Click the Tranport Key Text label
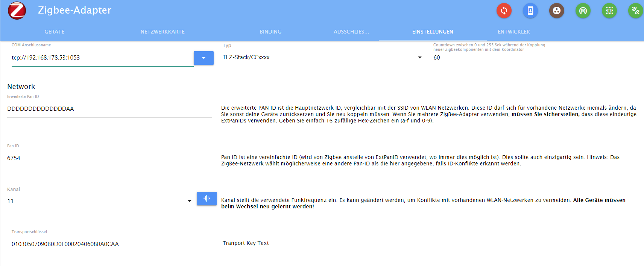 click(x=246, y=243)
